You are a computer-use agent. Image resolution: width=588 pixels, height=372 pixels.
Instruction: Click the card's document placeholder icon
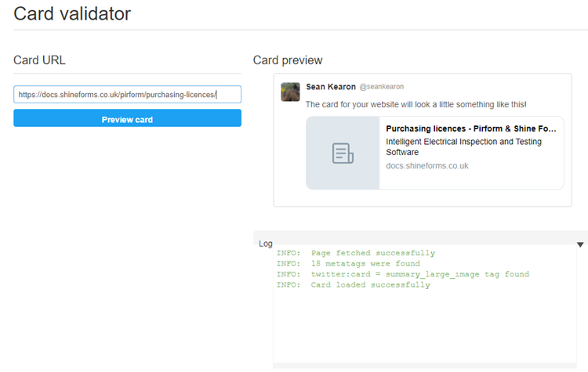pos(343,153)
